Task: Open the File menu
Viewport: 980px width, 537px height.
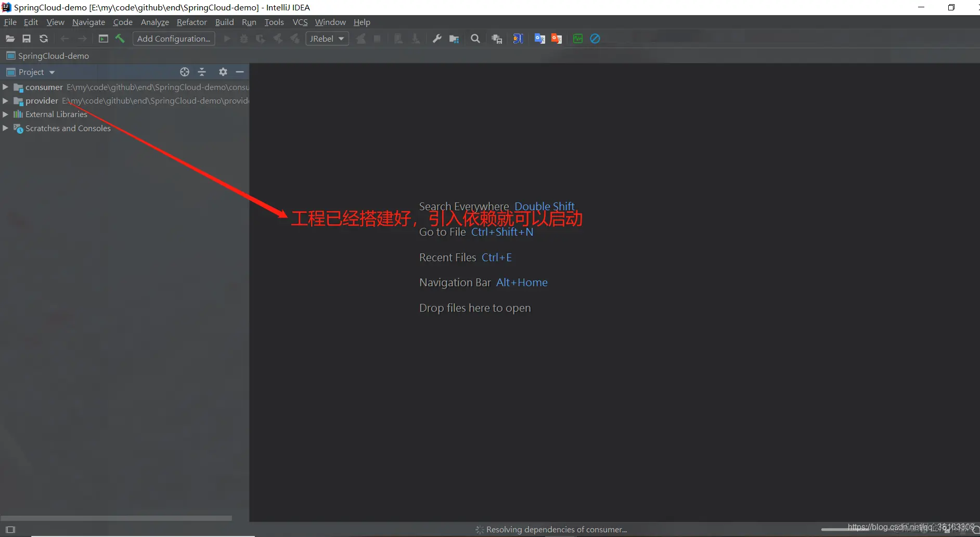Action: tap(10, 22)
